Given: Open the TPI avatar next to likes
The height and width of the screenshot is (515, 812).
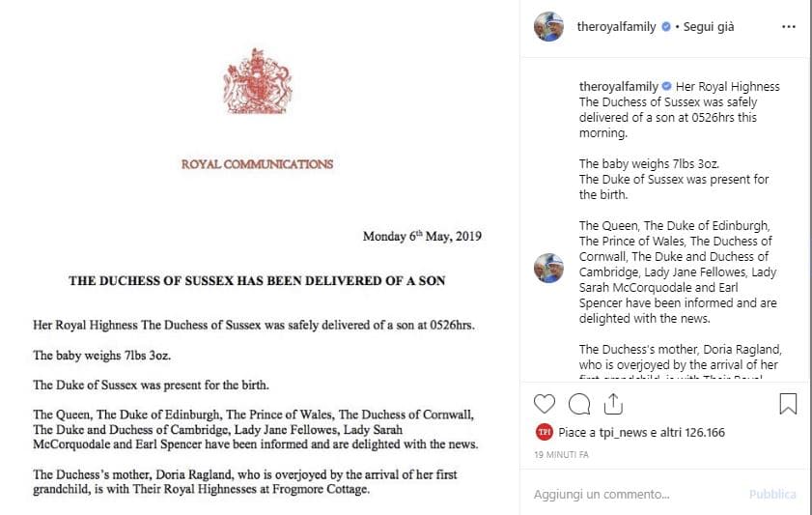Looking at the screenshot, I should pos(544,432).
